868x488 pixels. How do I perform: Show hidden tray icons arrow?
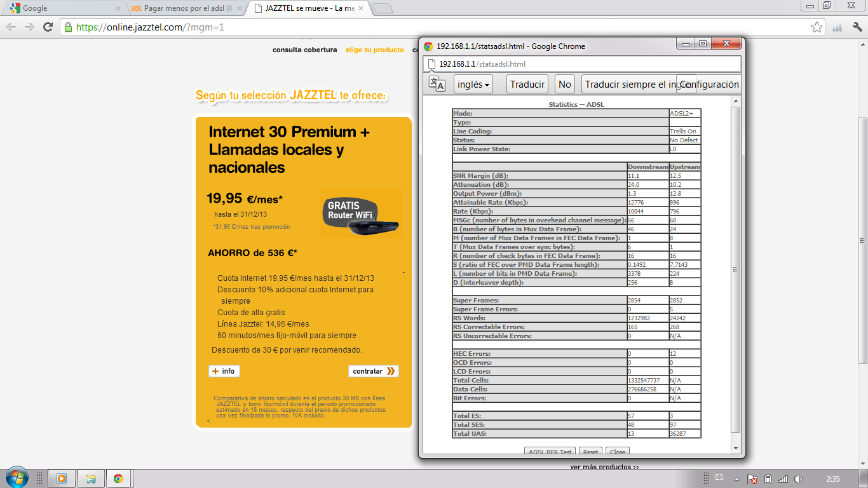coord(736,479)
